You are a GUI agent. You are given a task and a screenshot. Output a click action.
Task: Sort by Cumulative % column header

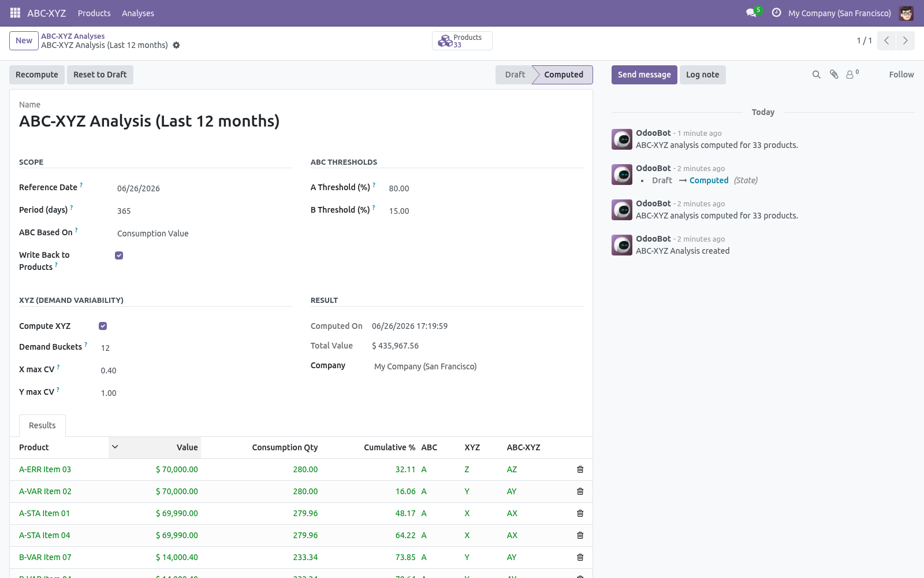pyautogui.click(x=389, y=447)
